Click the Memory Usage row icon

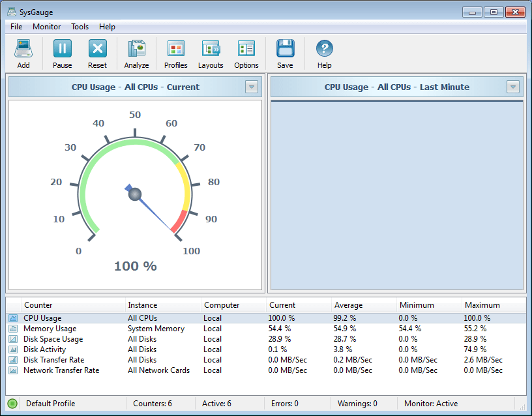click(x=13, y=329)
